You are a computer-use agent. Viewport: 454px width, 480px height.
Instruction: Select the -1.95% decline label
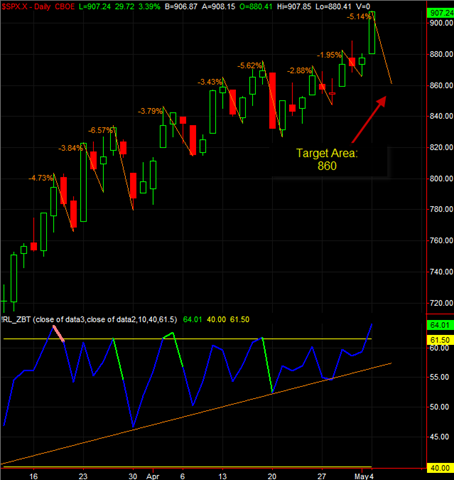[329, 55]
